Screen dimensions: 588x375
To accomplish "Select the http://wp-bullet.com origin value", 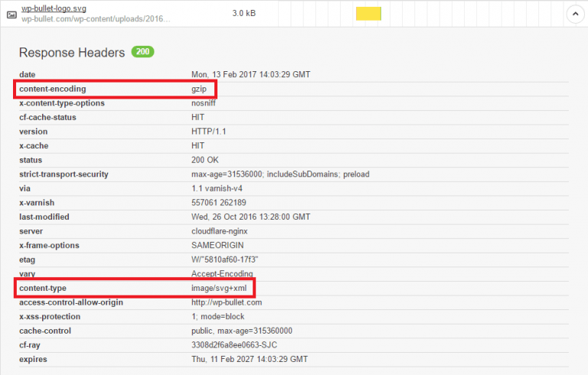I will (227, 302).
